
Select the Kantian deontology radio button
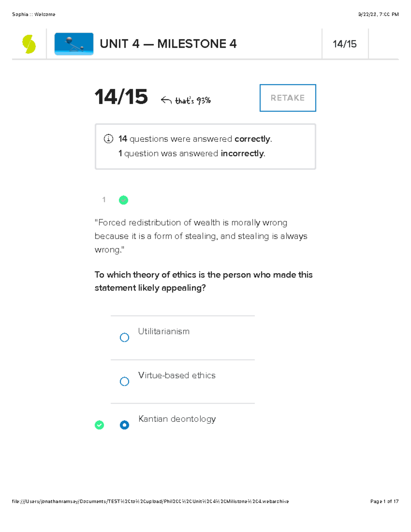pyautogui.click(x=124, y=425)
